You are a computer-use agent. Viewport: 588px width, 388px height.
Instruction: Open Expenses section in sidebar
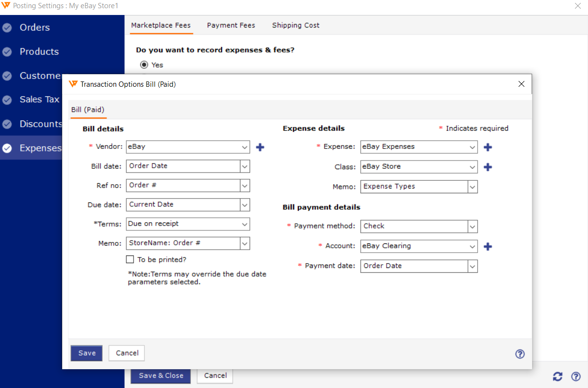click(x=31, y=148)
